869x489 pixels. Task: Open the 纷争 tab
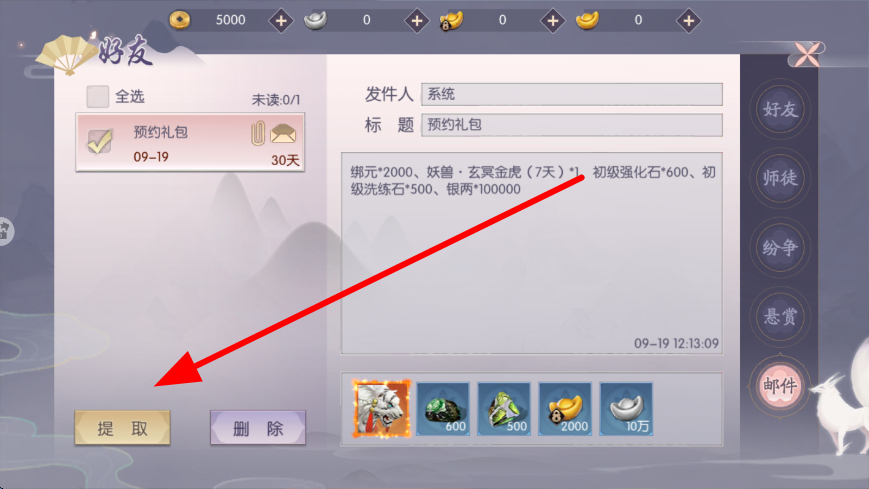coord(780,247)
